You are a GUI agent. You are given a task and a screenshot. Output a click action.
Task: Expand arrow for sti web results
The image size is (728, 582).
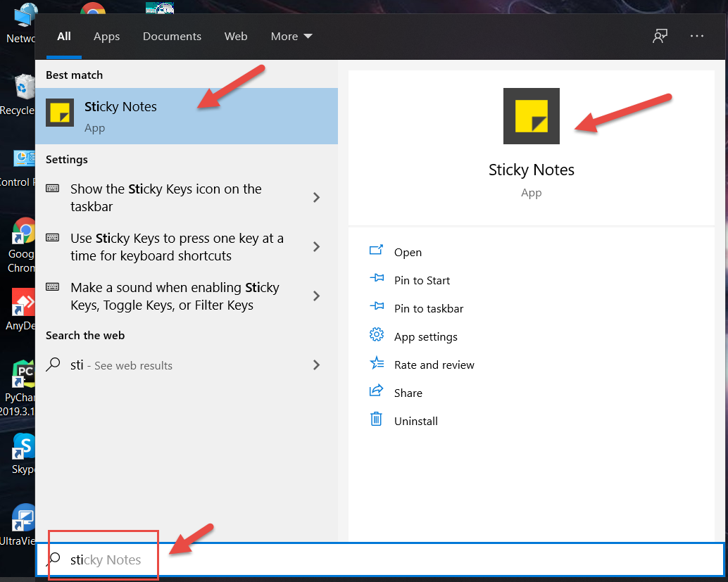click(x=317, y=365)
